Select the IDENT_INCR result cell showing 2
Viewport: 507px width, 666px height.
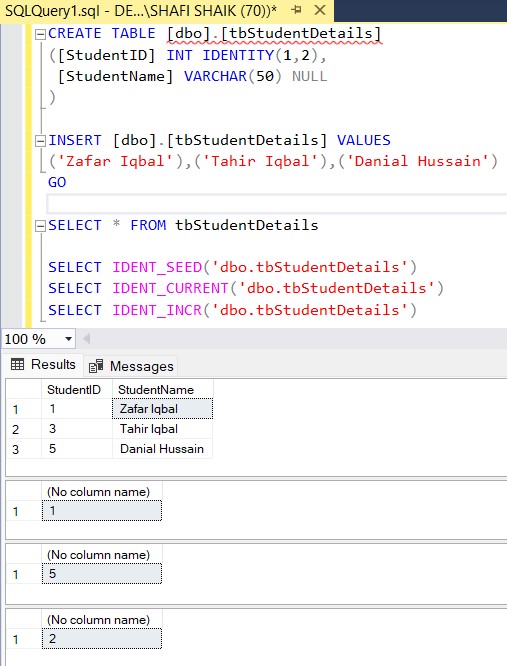102,638
